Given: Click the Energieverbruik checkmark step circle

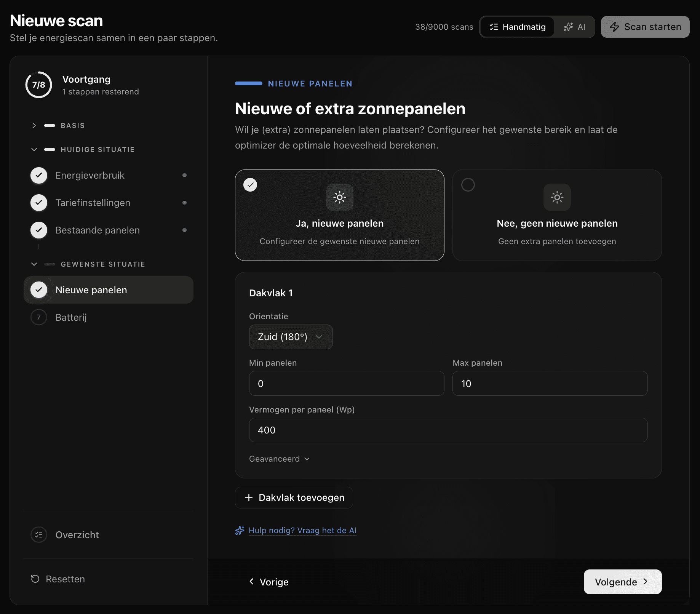Looking at the screenshot, I should (x=39, y=176).
